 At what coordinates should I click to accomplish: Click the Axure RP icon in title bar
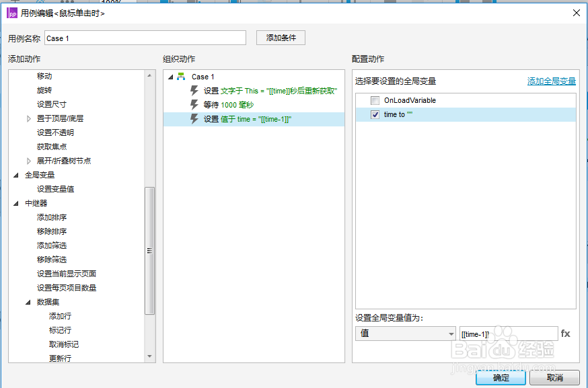12,13
